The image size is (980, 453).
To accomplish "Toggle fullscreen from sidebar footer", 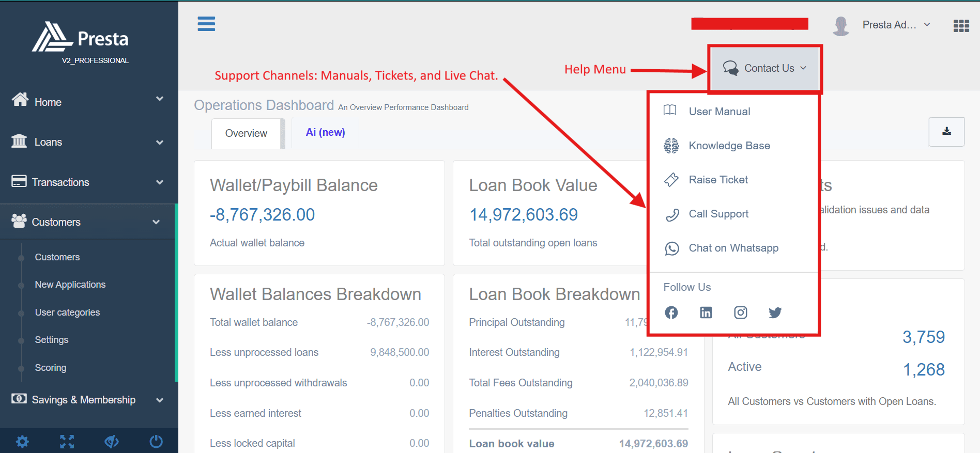I will tap(67, 442).
